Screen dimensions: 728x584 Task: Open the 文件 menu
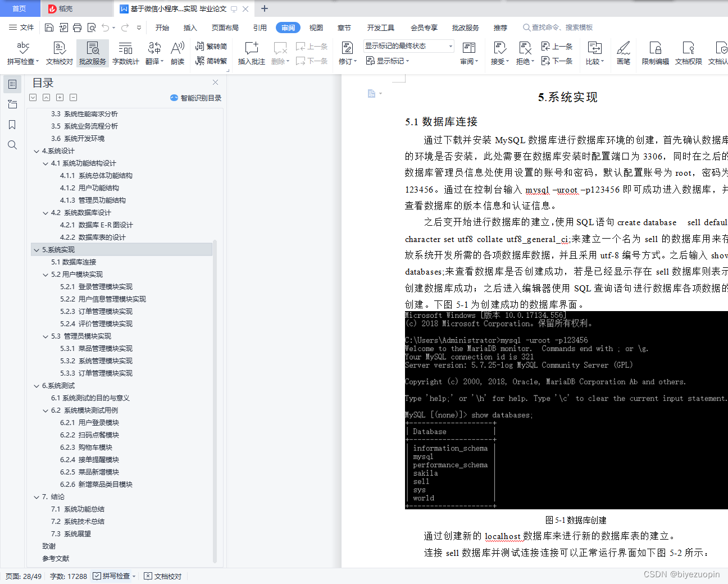click(x=21, y=28)
